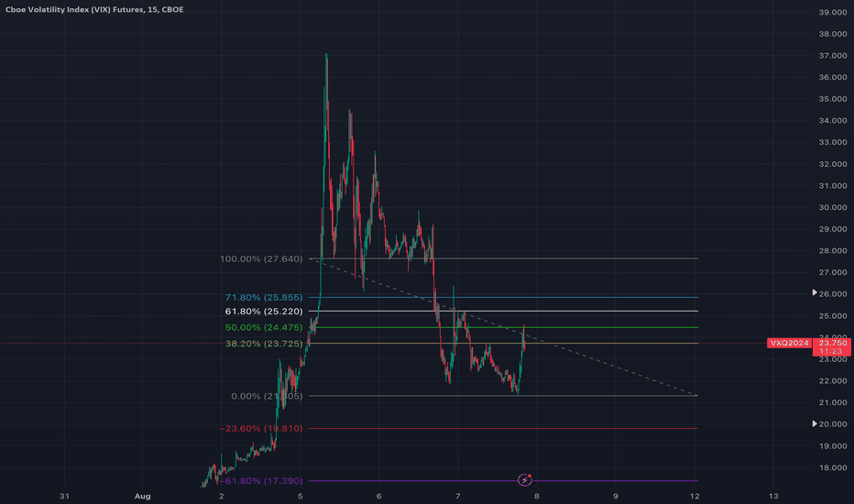The width and height of the screenshot is (854, 504).
Task: Click the date label 5 on time axis
Action: pos(301,496)
